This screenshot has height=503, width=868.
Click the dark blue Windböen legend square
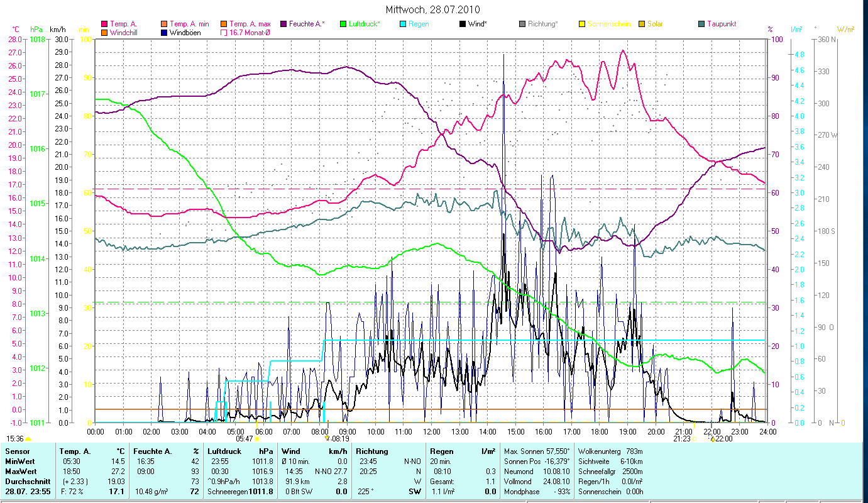164,33
